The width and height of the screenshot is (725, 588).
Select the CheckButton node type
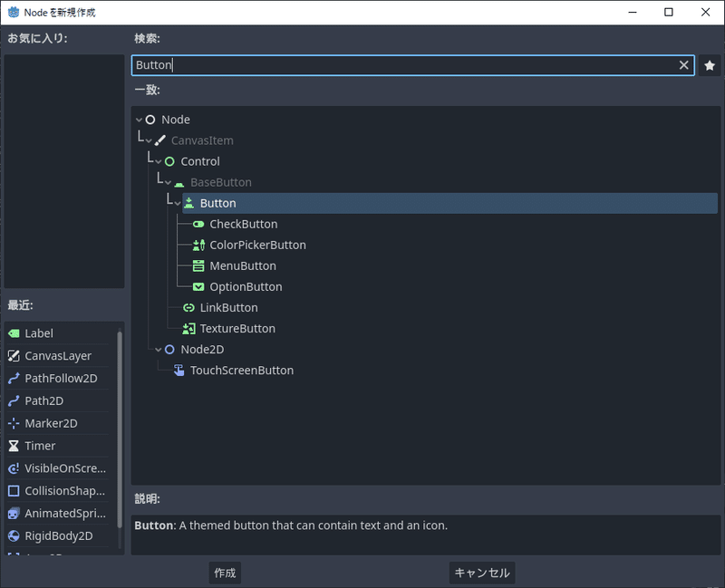click(244, 224)
